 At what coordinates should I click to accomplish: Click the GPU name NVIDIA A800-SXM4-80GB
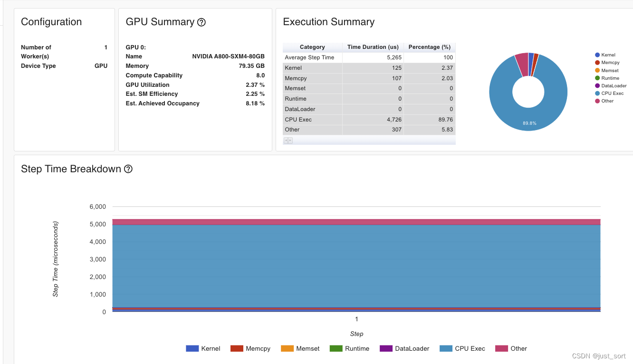coord(228,56)
